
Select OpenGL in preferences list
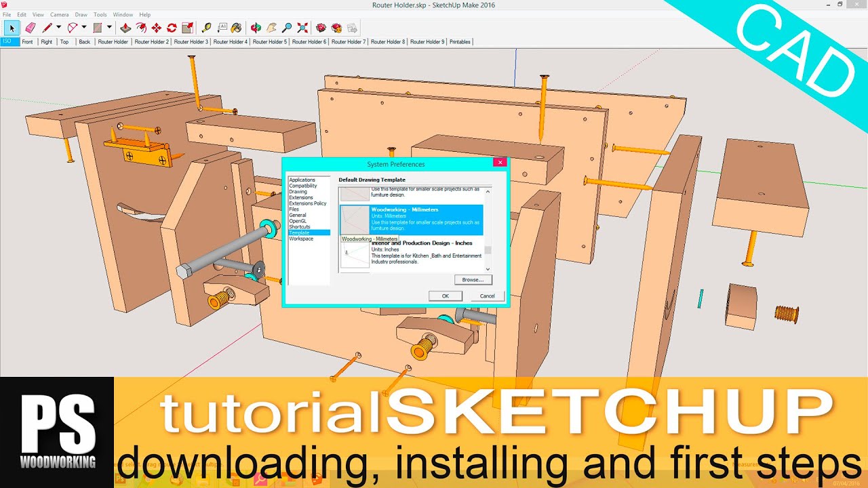(297, 221)
